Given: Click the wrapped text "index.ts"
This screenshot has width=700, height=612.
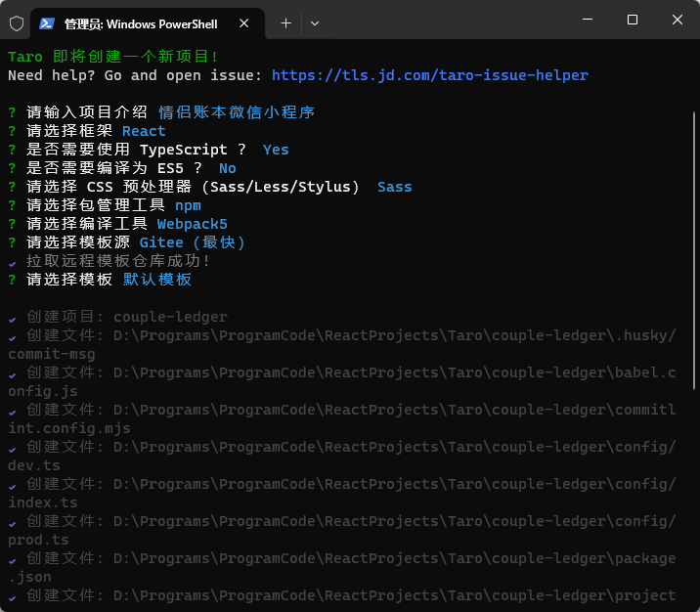Looking at the screenshot, I should pyautogui.click(x=43, y=503).
